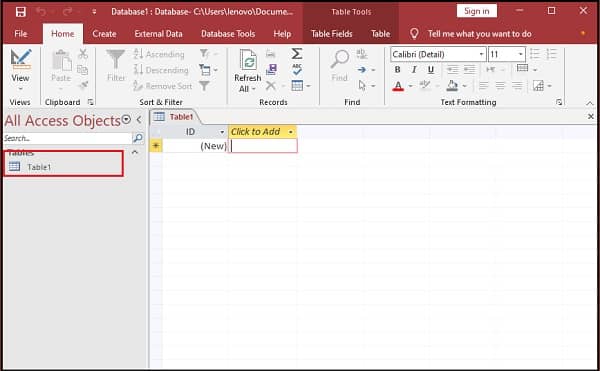600x371 pixels.
Task: Switch to the External Data tab
Action: click(x=158, y=34)
